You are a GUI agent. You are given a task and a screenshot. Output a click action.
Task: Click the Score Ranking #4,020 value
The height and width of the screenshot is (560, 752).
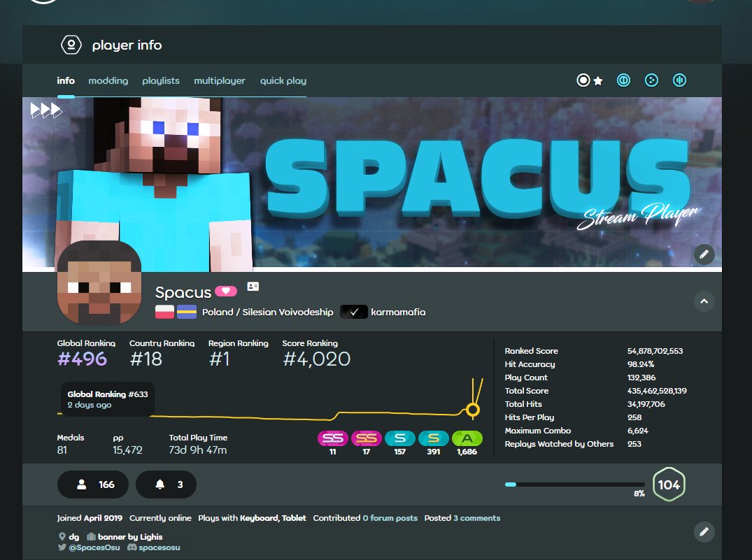(316, 359)
